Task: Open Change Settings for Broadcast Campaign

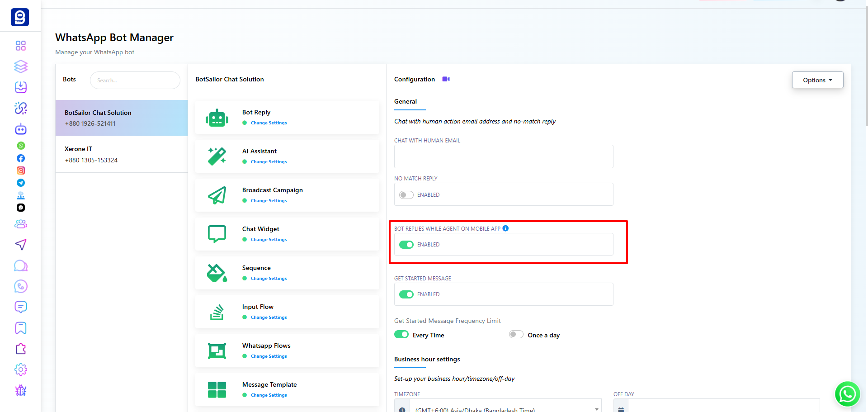Action: coord(269,201)
